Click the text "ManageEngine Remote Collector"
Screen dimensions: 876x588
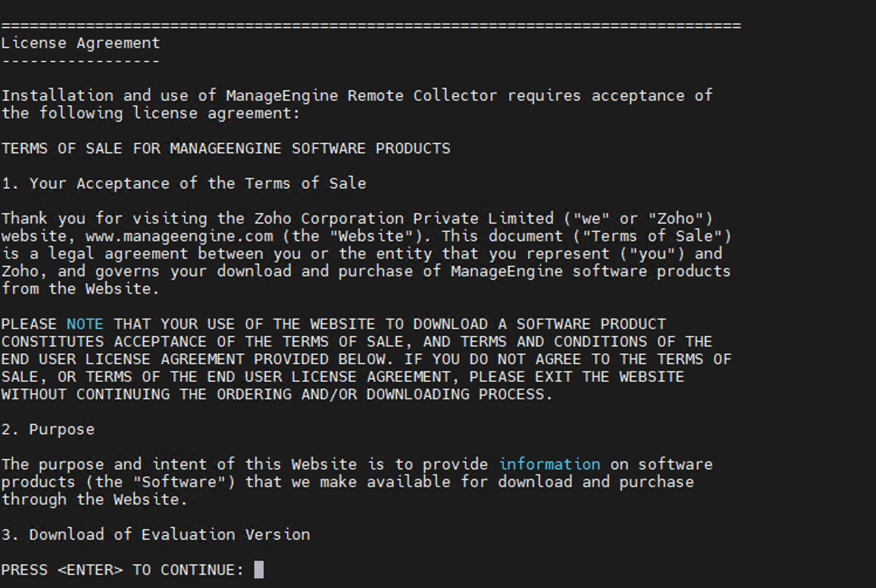361,95
